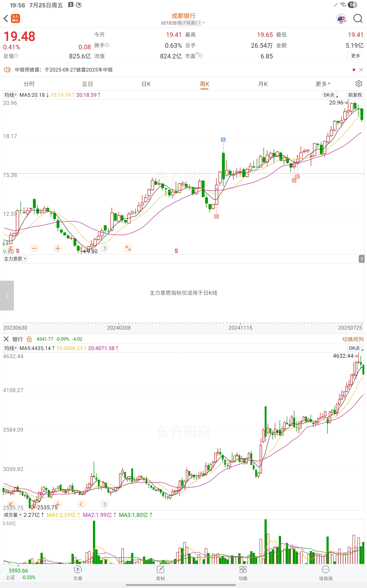Close the bank sector comparison chart

coord(6,339)
